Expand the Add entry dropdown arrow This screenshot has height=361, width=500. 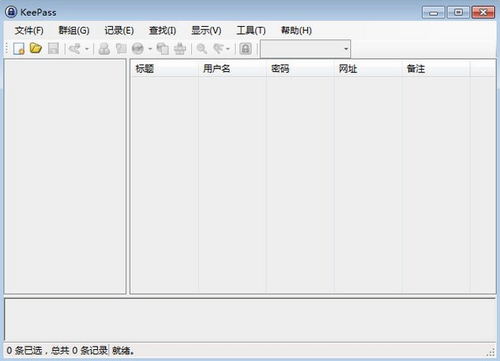pyautogui.click(x=87, y=49)
